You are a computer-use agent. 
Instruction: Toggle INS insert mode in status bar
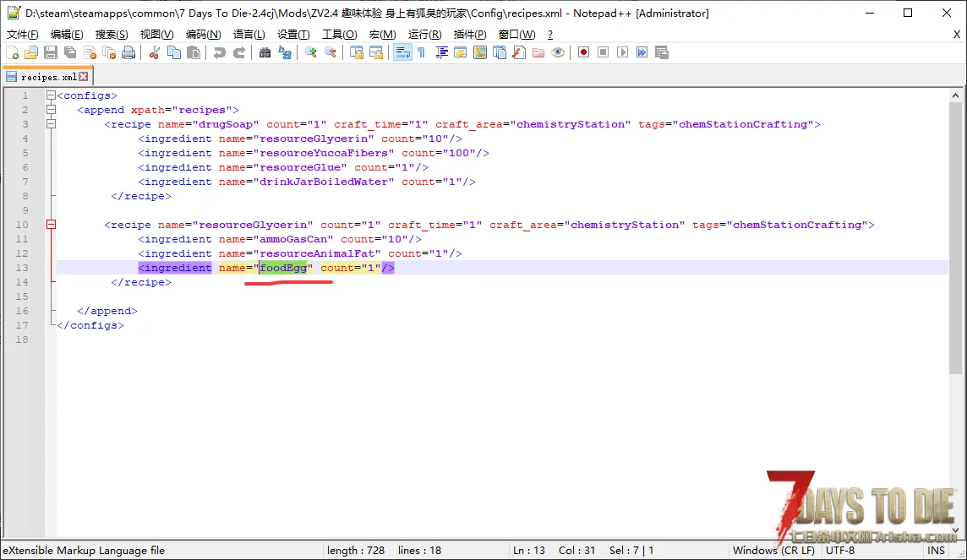pyautogui.click(x=936, y=550)
